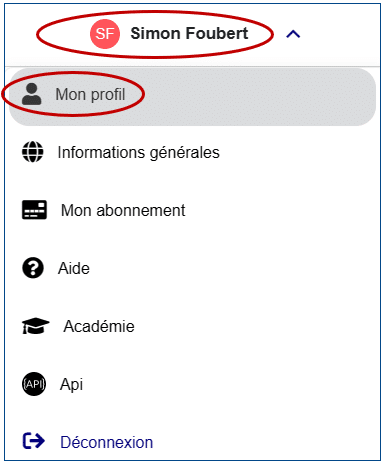Viewport: 384px width, 464px height.
Task: Go to Académie
Action: (x=99, y=326)
